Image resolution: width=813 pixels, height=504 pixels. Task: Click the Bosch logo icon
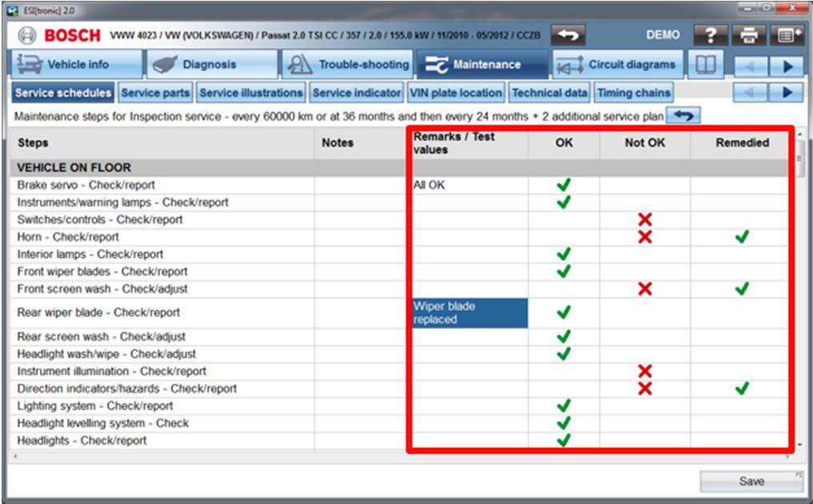coord(27,35)
